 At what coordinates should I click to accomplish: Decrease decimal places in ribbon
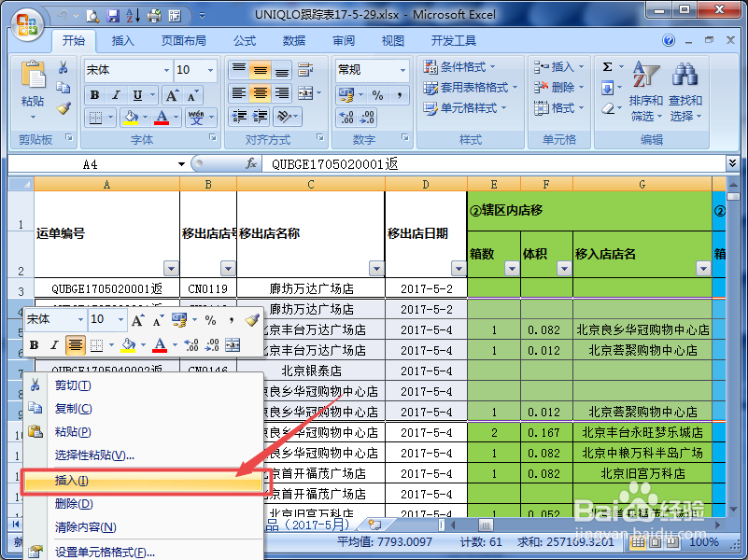point(366,118)
